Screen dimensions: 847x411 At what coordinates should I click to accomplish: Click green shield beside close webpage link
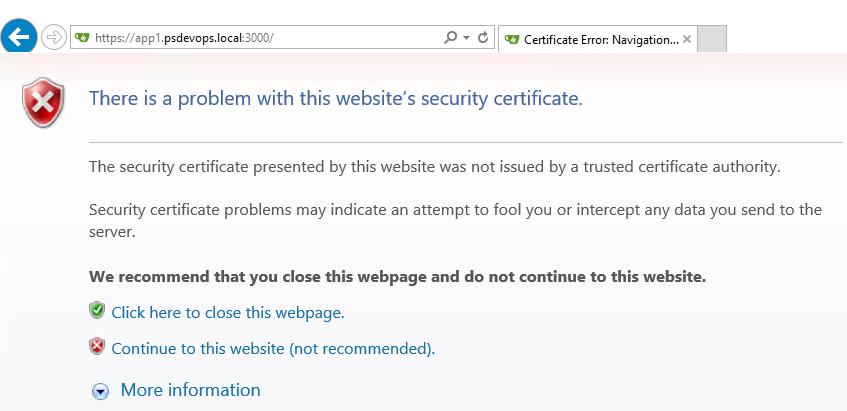97,310
